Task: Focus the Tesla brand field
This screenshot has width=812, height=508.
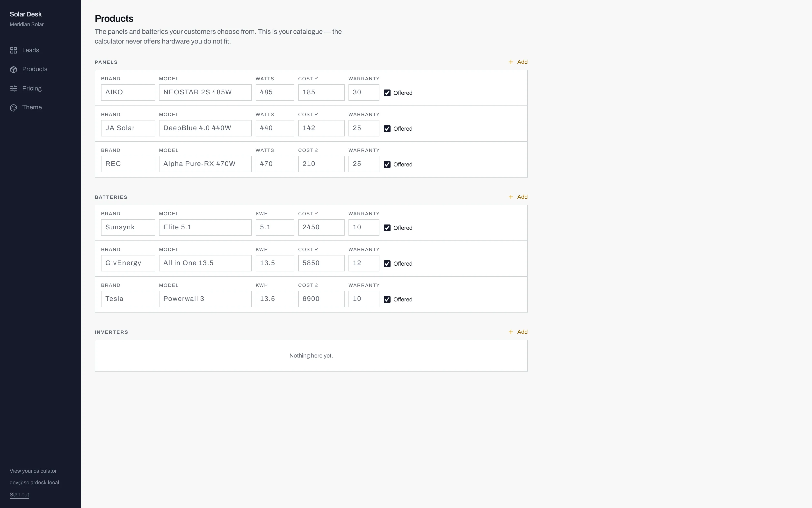Action: [128, 299]
